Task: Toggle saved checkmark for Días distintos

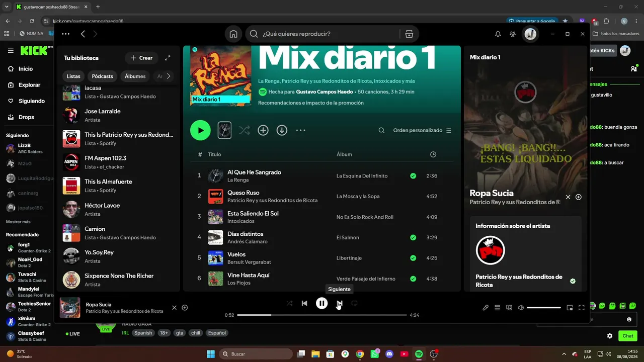Action: pos(413,237)
